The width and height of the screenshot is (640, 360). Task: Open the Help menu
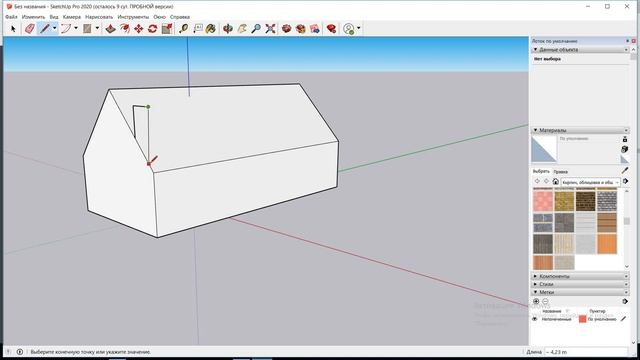180,17
